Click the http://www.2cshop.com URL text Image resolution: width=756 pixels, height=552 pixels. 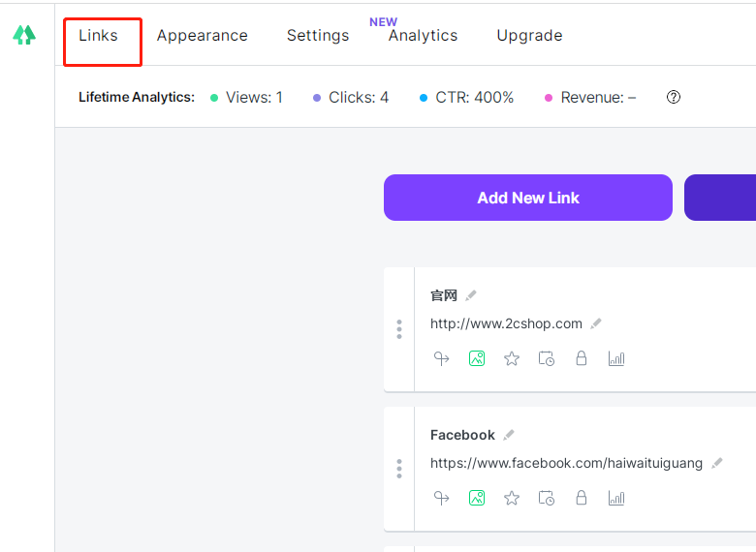point(506,323)
